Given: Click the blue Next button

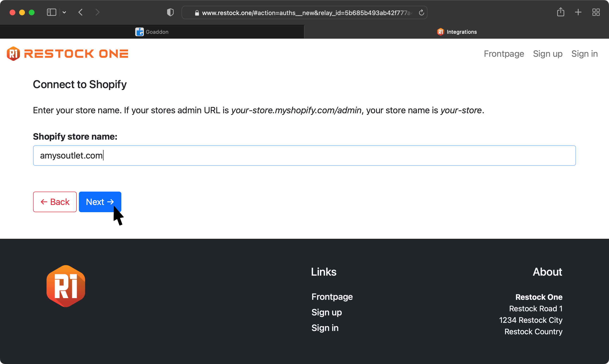Looking at the screenshot, I should [x=100, y=202].
